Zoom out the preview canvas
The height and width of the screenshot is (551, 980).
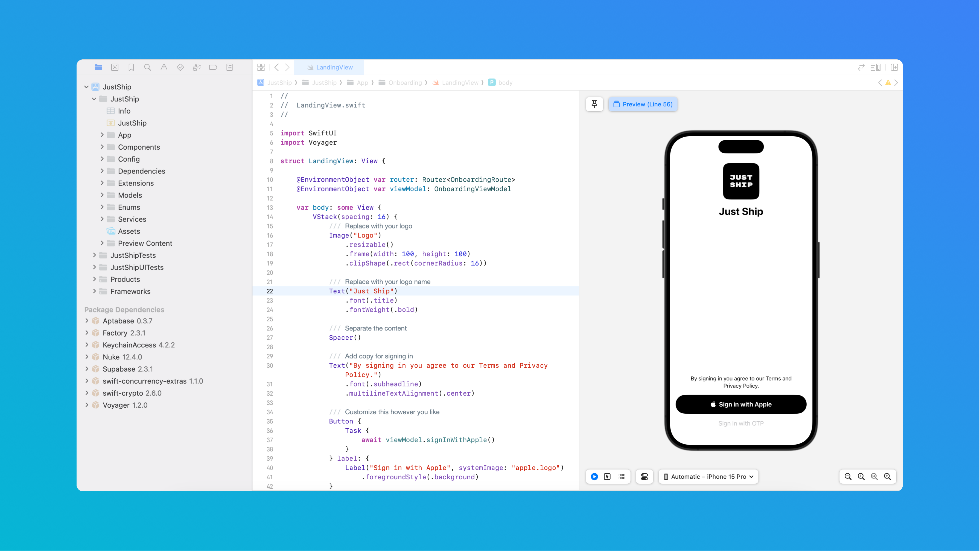pos(848,476)
